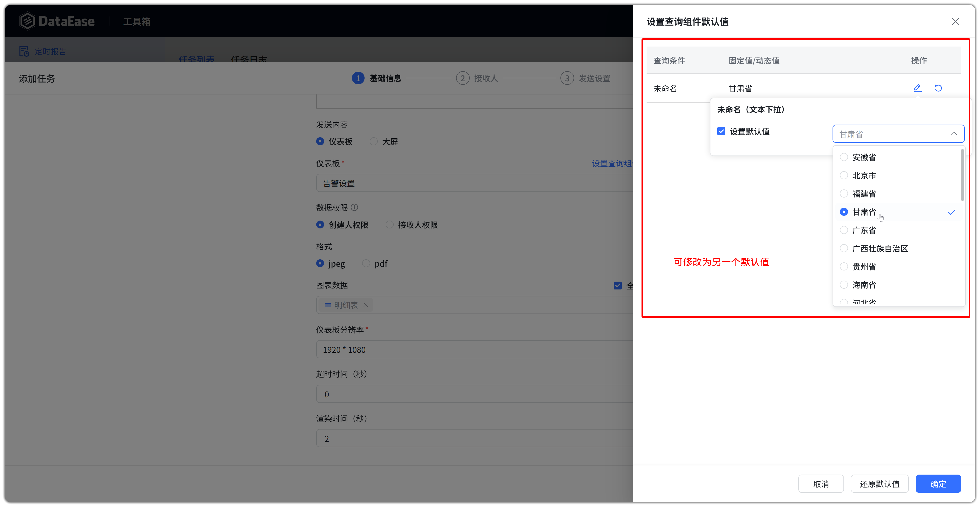980x507 pixels.
Task: Choose 仪表板 as the send content
Action: coord(320,142)
